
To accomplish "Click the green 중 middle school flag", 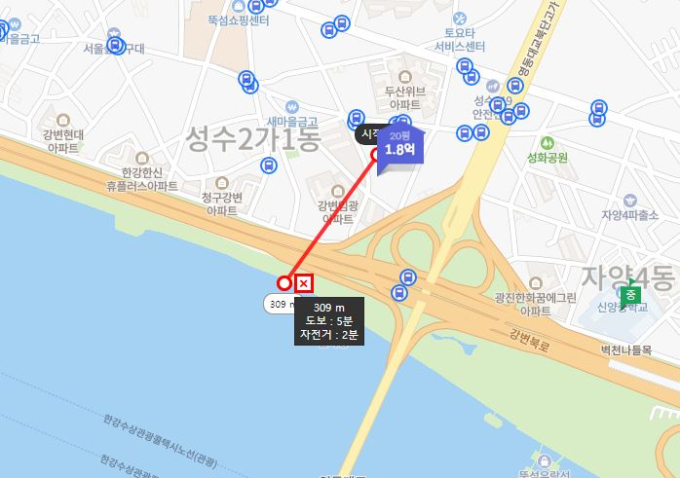I will point(630,295).
